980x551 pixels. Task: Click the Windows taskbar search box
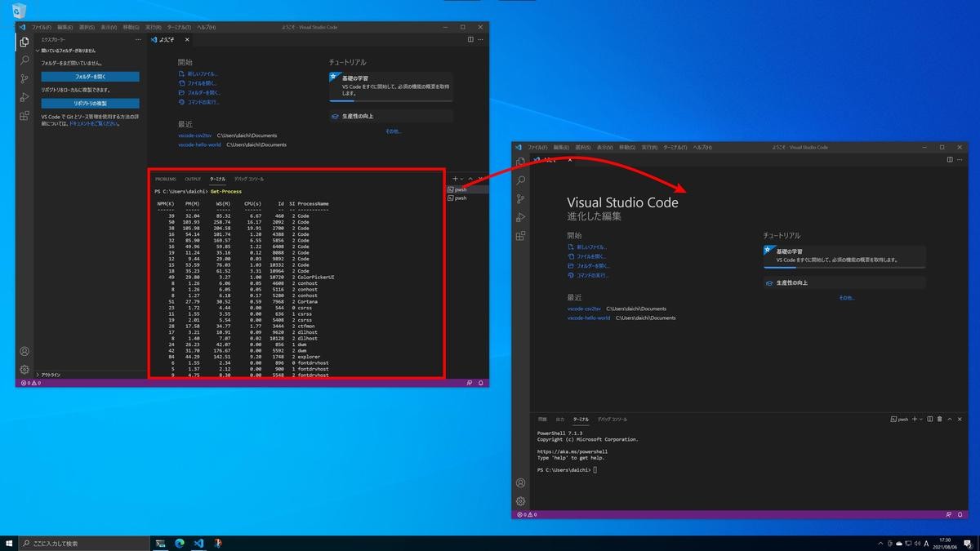click(84, 543)
